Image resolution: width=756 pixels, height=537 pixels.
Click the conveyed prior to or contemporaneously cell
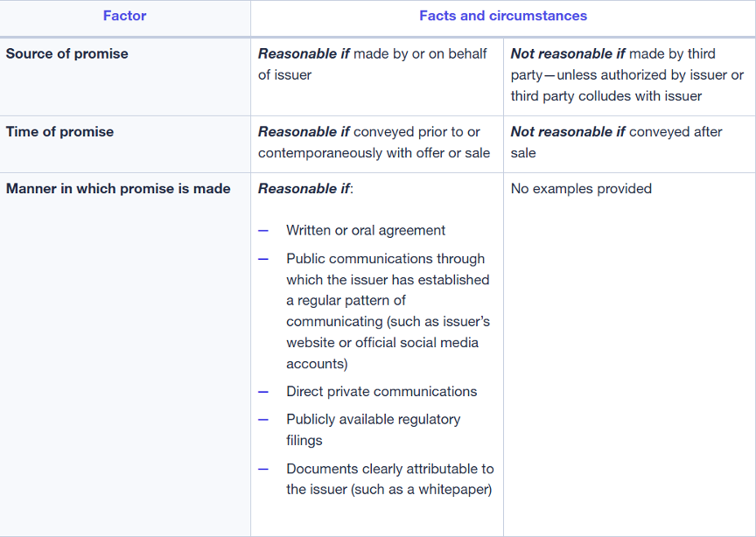coord(374,143)
